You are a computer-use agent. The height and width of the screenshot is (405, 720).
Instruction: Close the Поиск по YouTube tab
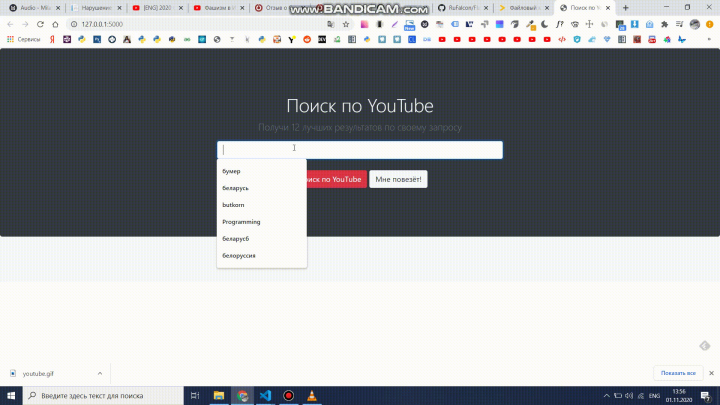(608, 8)
